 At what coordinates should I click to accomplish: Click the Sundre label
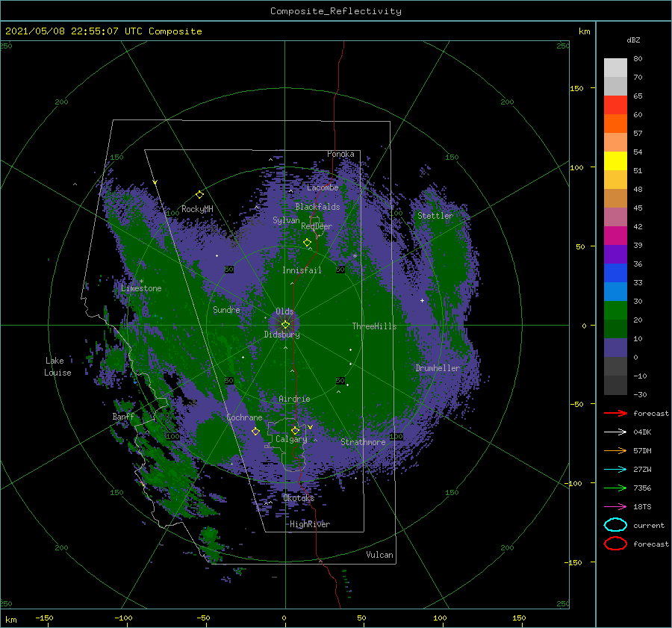coord(226,310)
